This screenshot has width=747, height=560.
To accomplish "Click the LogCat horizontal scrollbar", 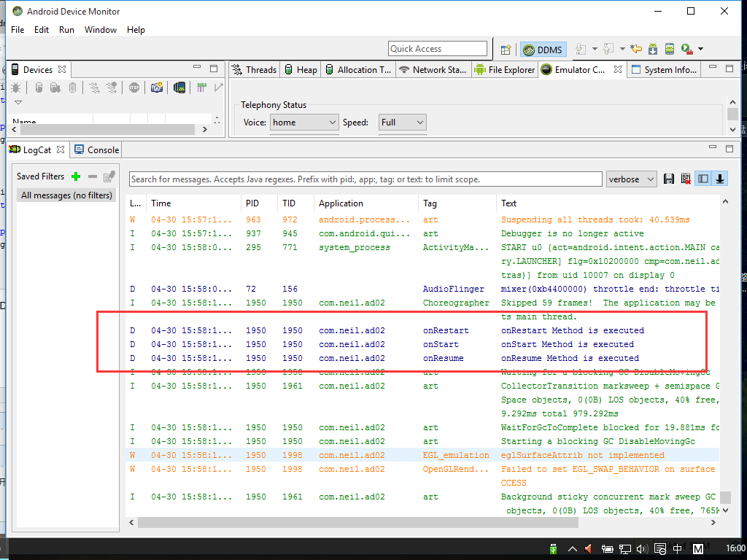I will (x=357, y=523).
